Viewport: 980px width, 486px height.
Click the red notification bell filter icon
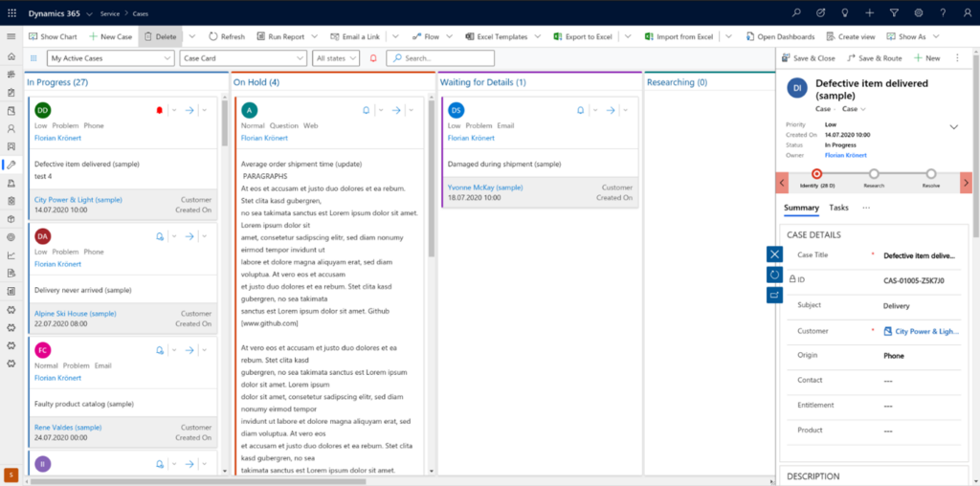click(373, 58)
